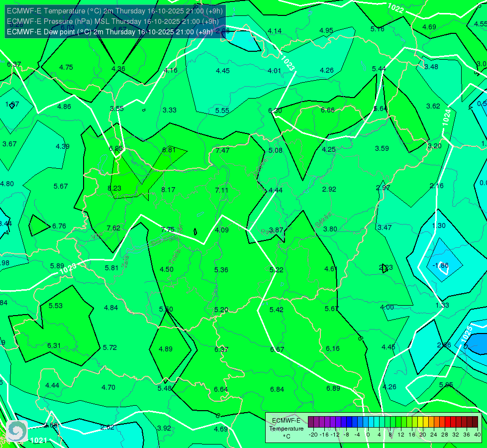
Task: Click the Zala county name label
Action: [x=125, y=262]
